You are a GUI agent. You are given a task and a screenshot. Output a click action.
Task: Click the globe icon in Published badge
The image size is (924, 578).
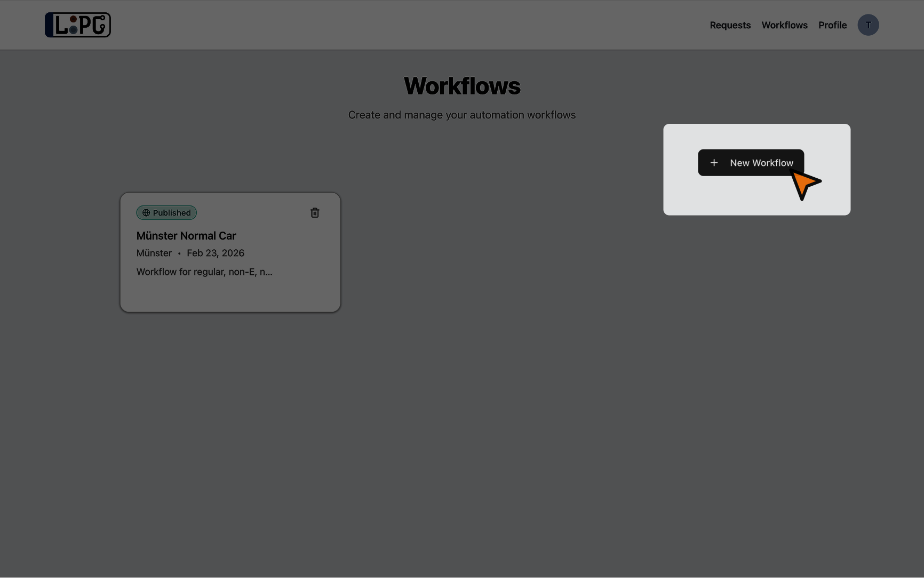146,212
